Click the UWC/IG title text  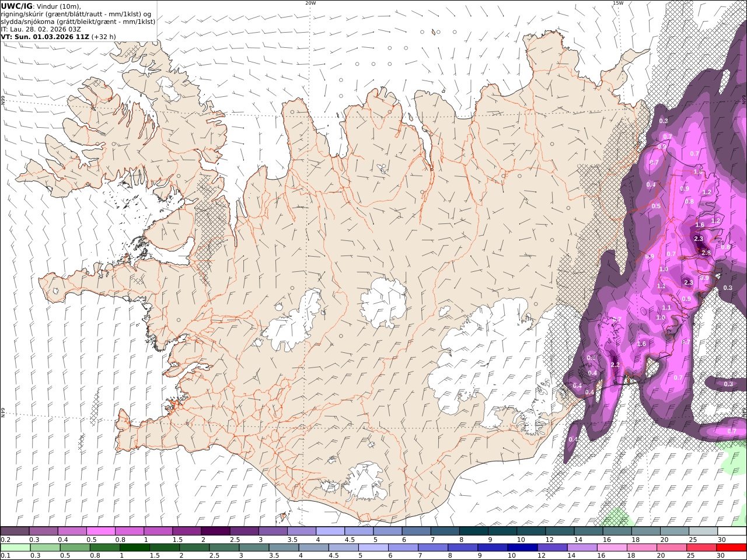tap(17, 6)
